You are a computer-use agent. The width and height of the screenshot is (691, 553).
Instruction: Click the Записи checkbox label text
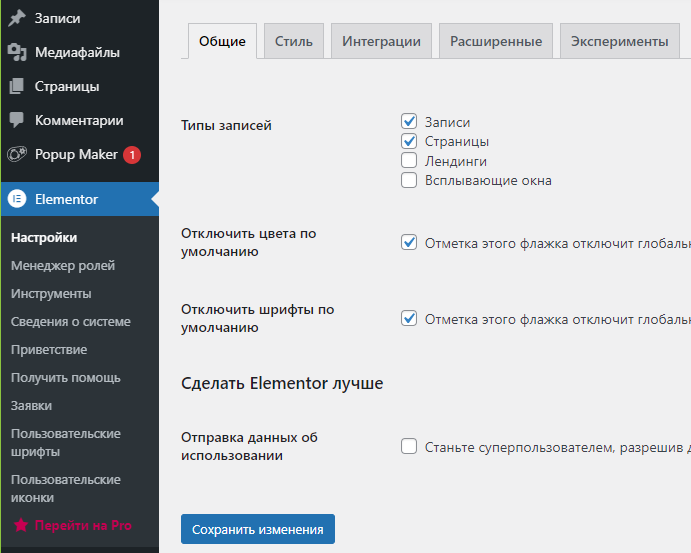point(447,122)
